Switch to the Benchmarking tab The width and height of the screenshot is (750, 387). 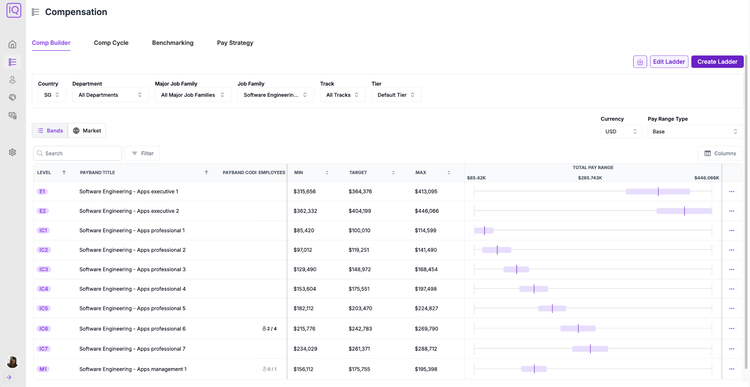pyautogui.click(x=173, y=43)
